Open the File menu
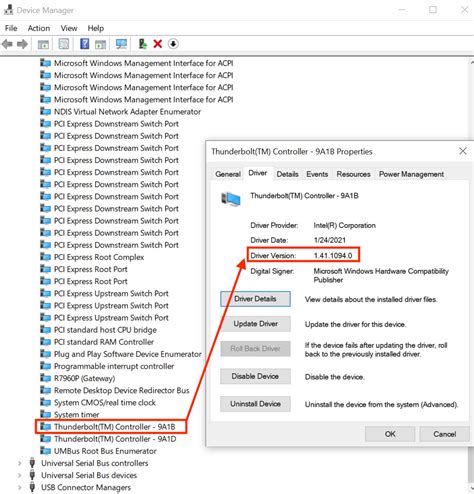Screen dimensions: 474x494 (x=11, y=28)
